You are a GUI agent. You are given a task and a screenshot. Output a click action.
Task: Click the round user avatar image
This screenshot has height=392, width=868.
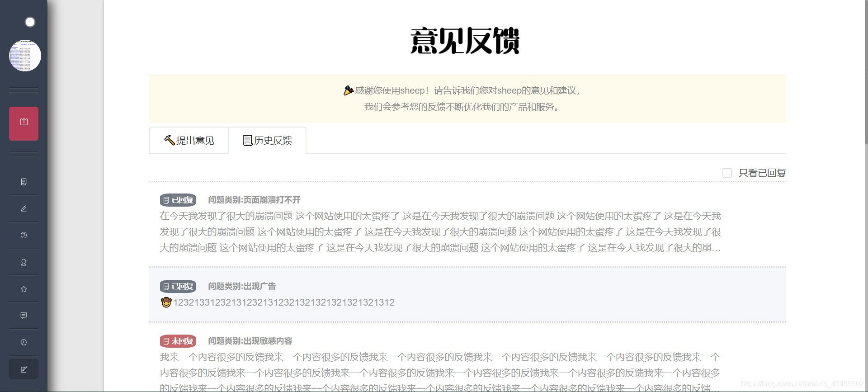[25, 56]
